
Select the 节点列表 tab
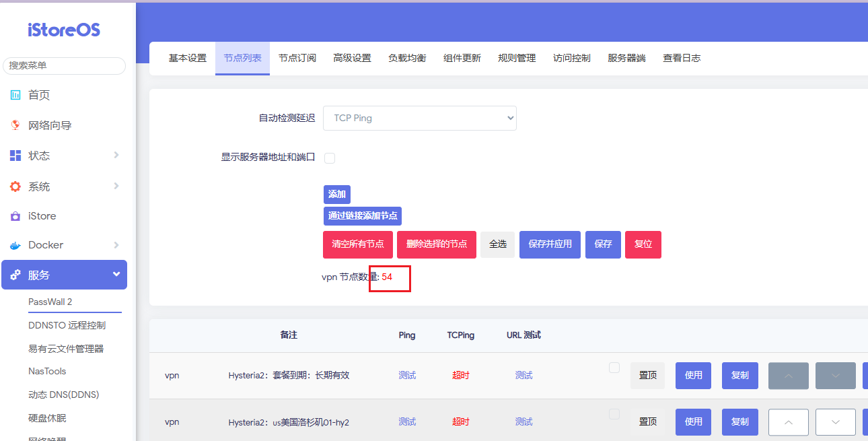point(243,58)
